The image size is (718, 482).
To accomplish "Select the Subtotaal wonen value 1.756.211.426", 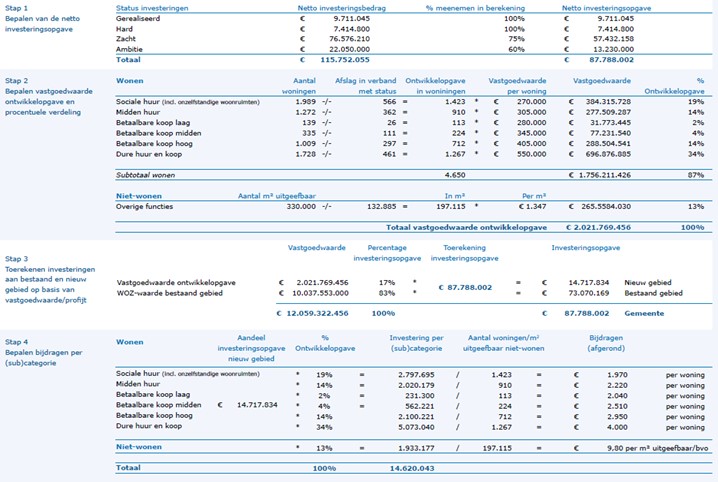I will click(x=621, y=175).
